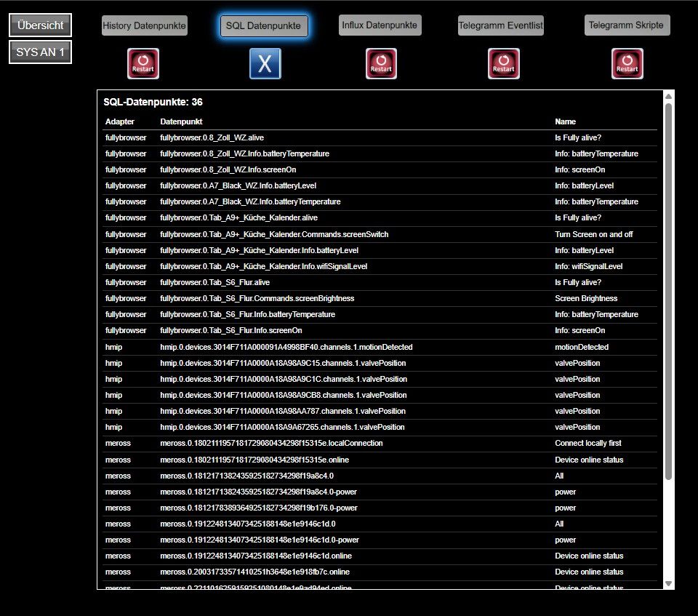Select meross ...e9146c1d.0-power datapoint row
Screen dimensions: 698x616
pyautogui.click(x=380, y=540)
